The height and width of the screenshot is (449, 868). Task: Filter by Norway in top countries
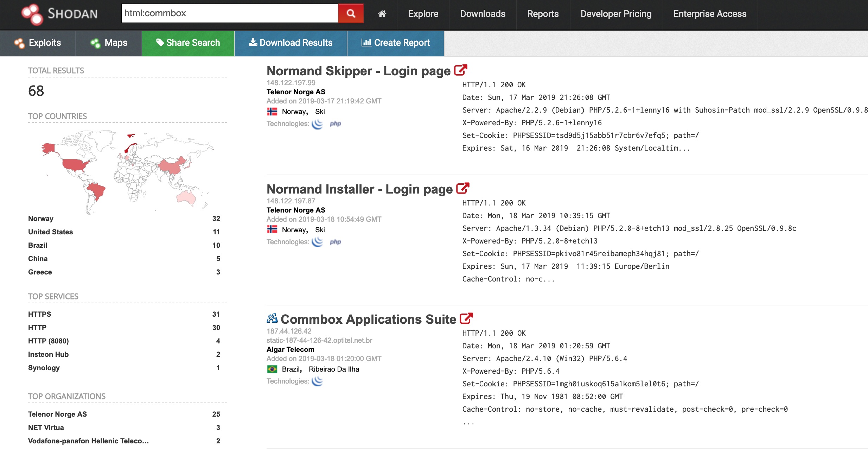click(x=41, y=219)
